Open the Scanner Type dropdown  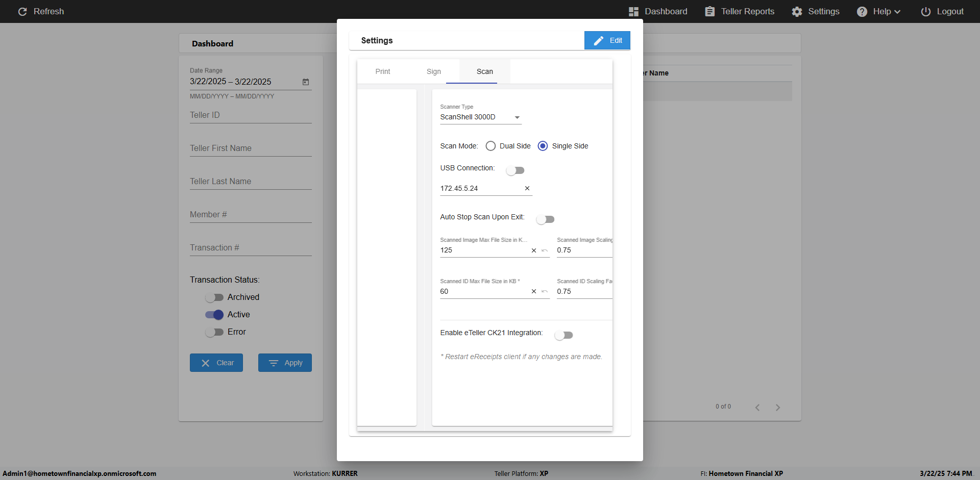tap(480, 117)
